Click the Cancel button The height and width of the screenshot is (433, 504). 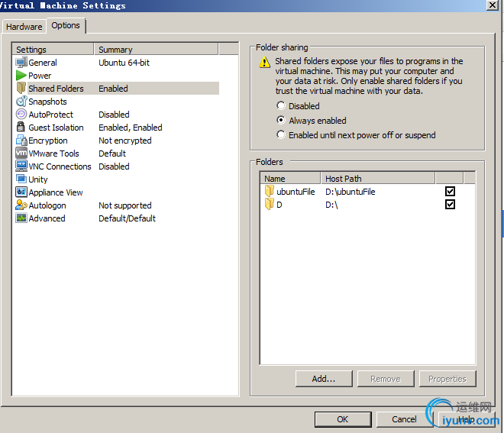click(x=405, y=419)
